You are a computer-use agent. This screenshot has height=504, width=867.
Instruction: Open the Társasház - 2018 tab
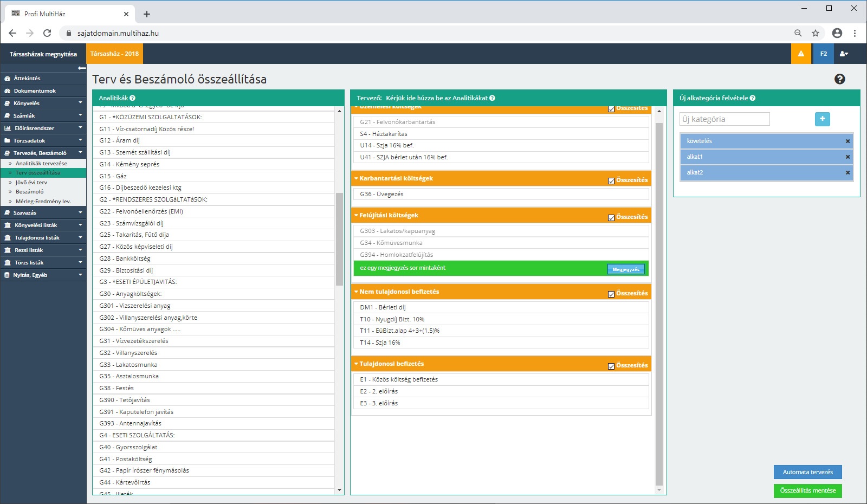(114, 54)
